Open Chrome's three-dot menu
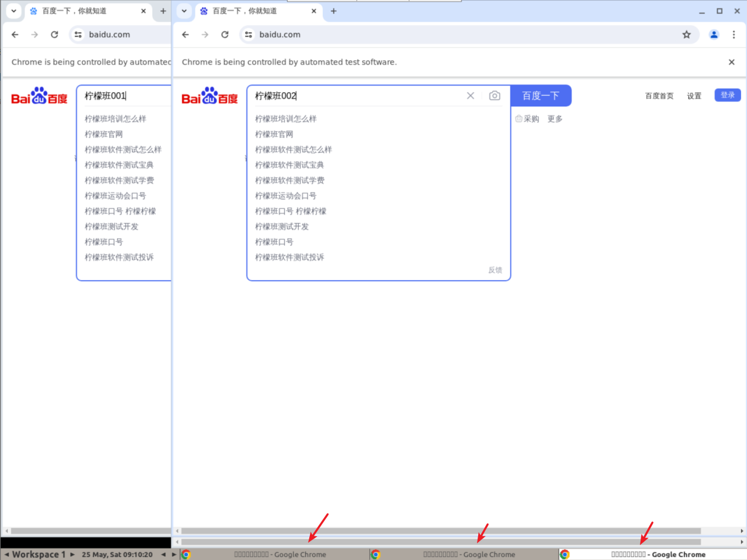 pyautogui.click(x=734, y=34)
